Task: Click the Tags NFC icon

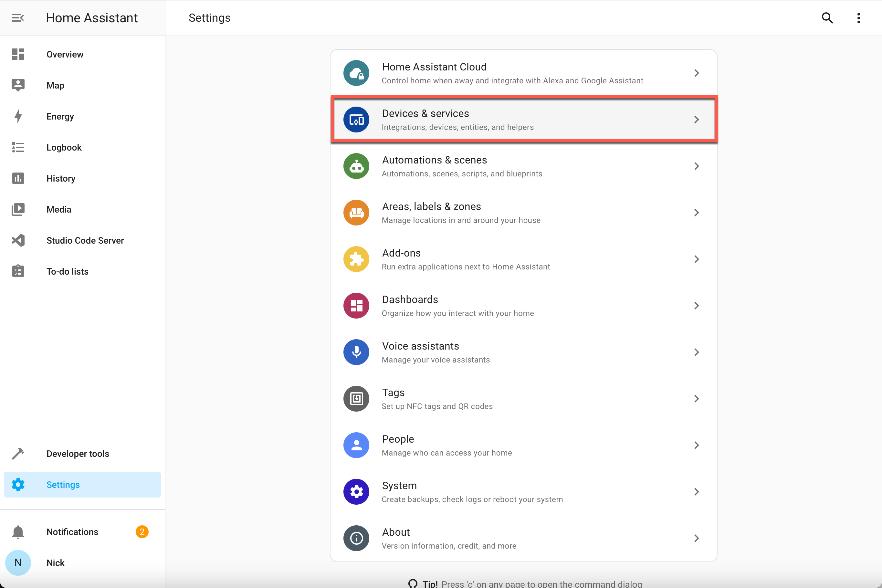Action: click(x=356, y=399)
